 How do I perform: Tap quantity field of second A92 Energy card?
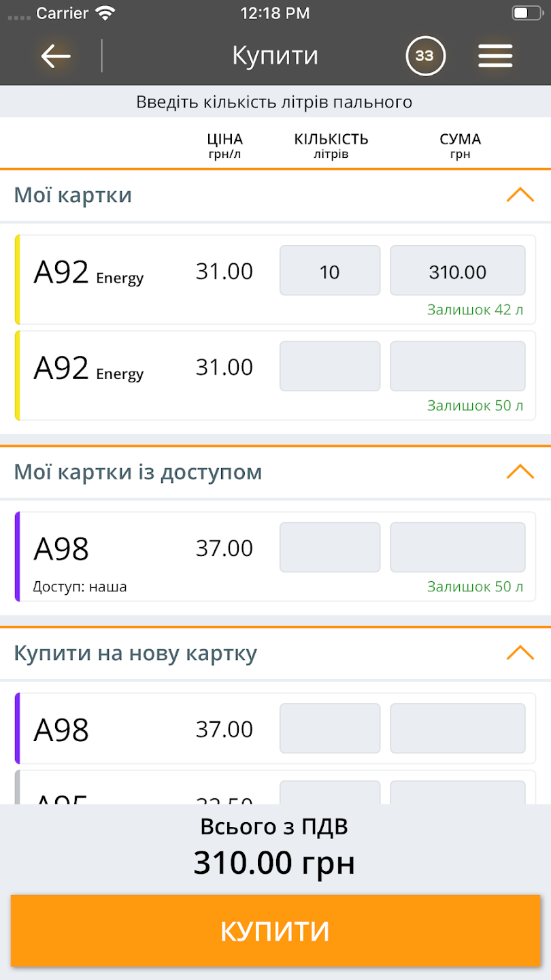click(x=330, y=367)
